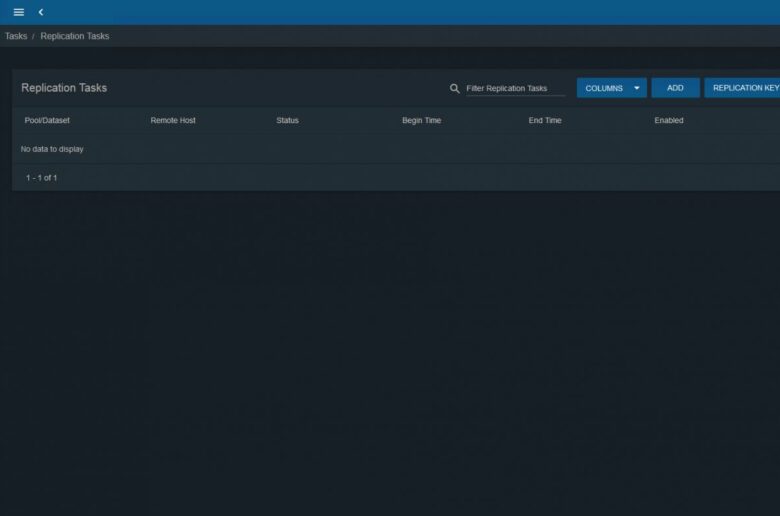Sort by Enabled column header
The height and width of the screenshot is (516, 780).
(669, 120)
